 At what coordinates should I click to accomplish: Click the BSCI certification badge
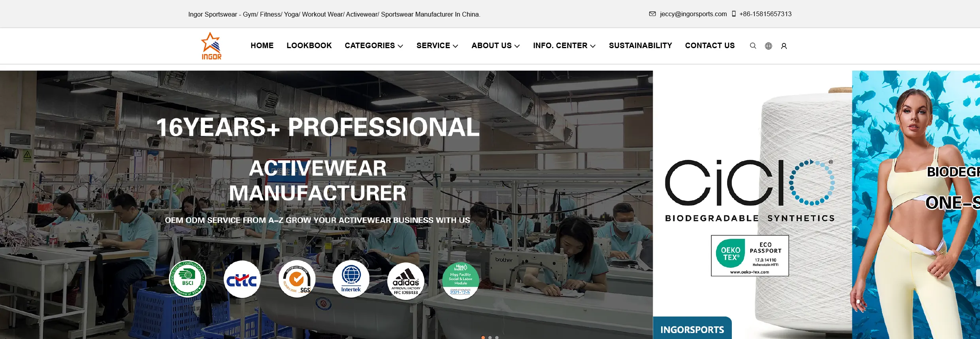point(188,279)
